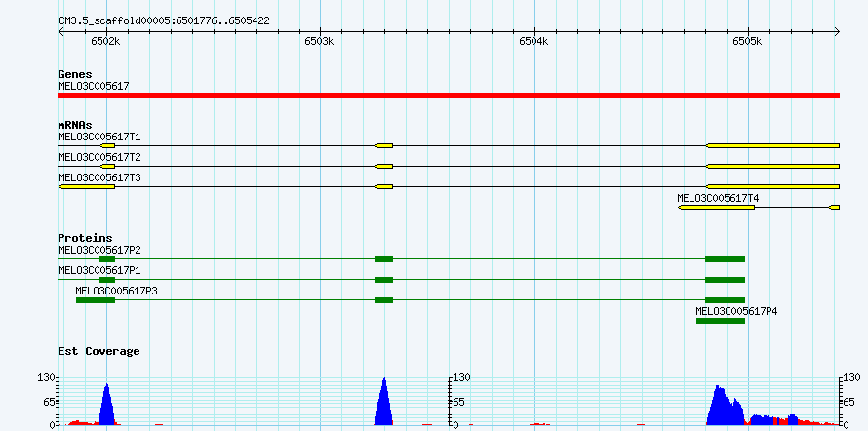868x431 pixels.
Task: Click the leftmost green block of MEL03C005617P2
Action: click(107, 259)
